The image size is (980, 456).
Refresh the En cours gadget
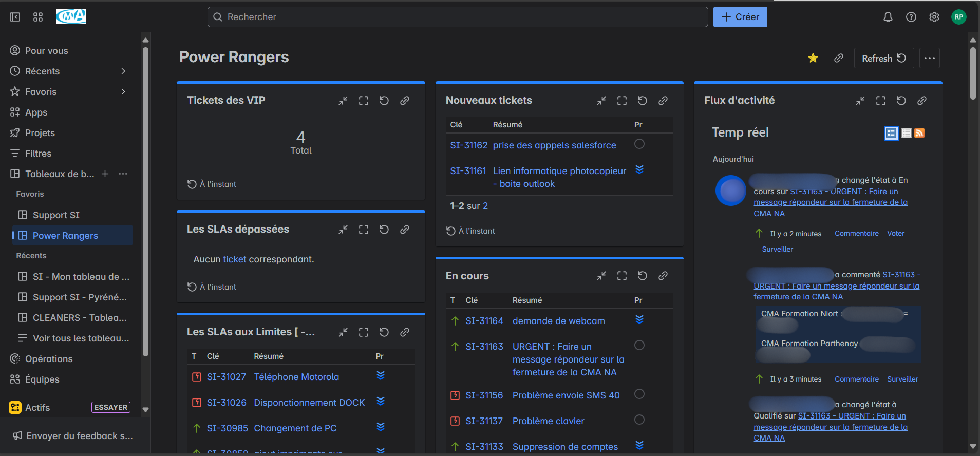point(643,276)
